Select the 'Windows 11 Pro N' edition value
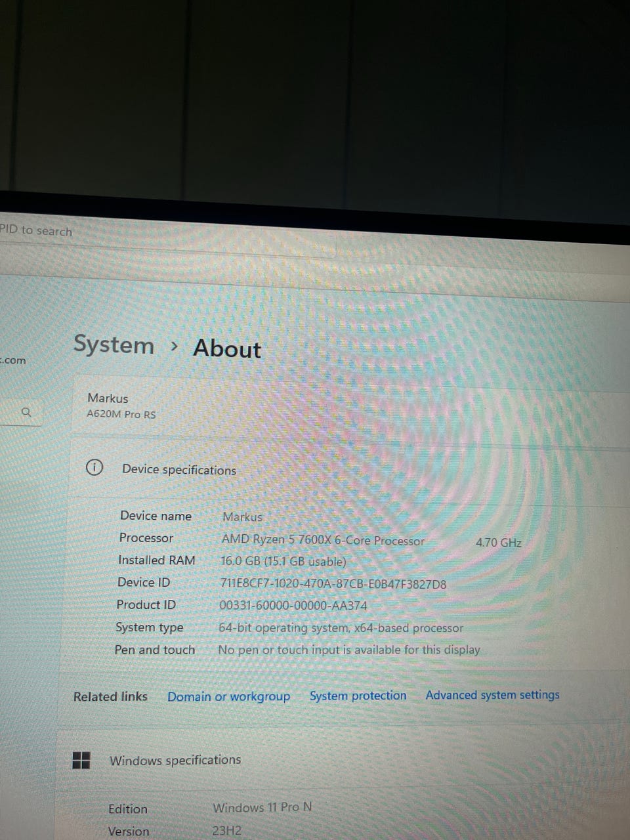 [262, 807]
